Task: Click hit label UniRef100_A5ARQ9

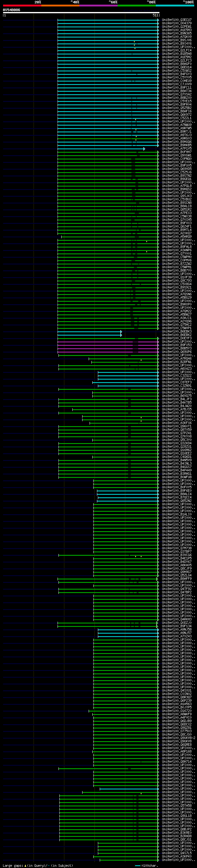Action: tap(176, 236)
